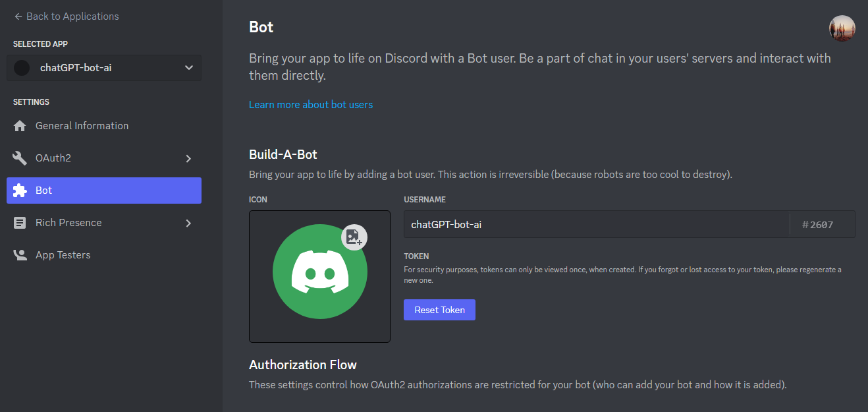Click the wrench icon beside OAuth2
Image resolution: width=868 pixels, height=412 pixels.
[x=20, y=158]
